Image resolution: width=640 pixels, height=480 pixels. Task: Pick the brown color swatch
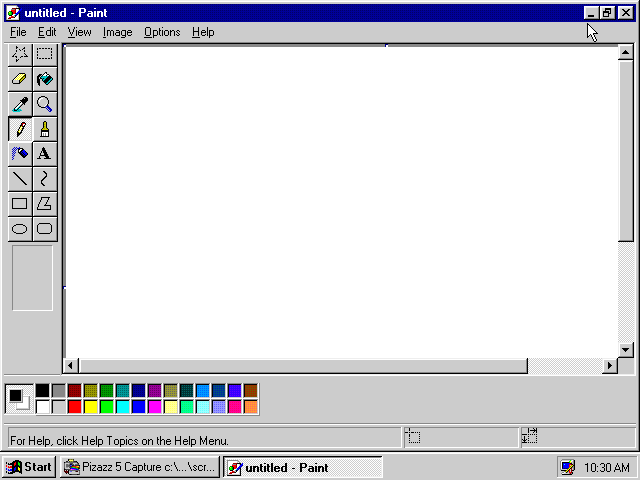251,391
